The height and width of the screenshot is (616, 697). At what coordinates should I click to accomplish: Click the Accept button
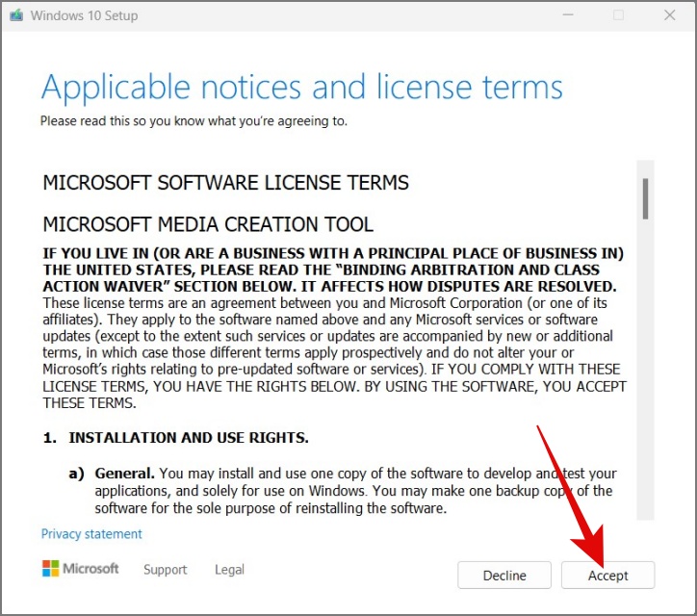(607, 576)
